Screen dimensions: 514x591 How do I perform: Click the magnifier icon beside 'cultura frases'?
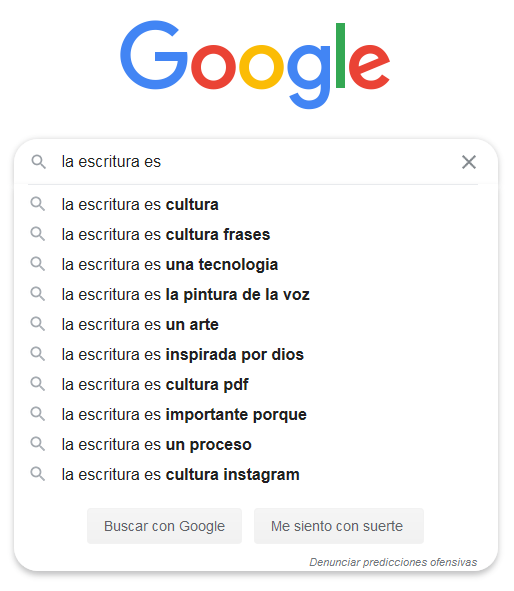[38, 234]
